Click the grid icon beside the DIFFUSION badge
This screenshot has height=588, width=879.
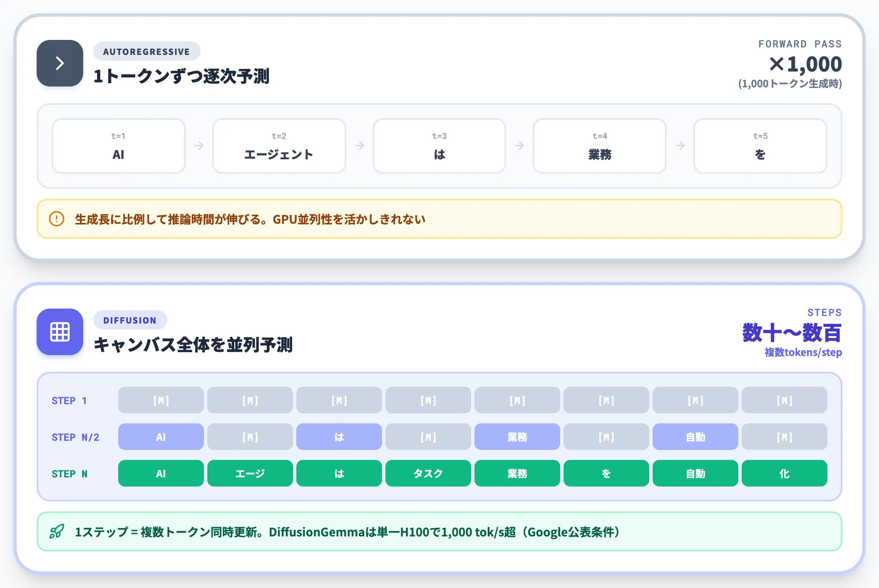pos(60,332)
